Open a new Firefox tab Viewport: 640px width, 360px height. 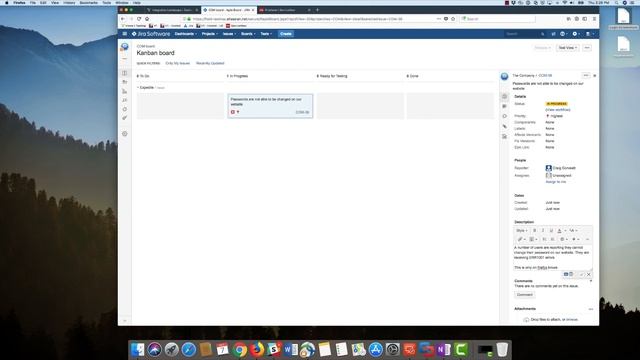[x=318, y=10]
